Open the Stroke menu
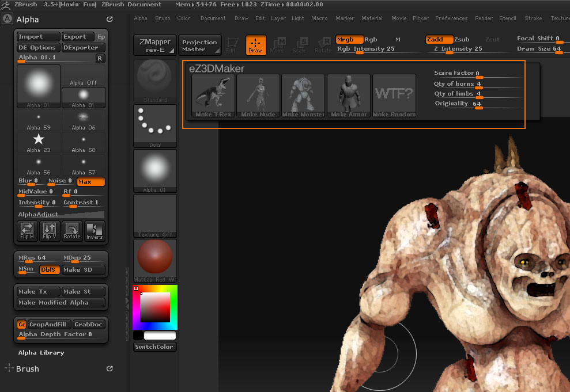 (x=533, y=18)
